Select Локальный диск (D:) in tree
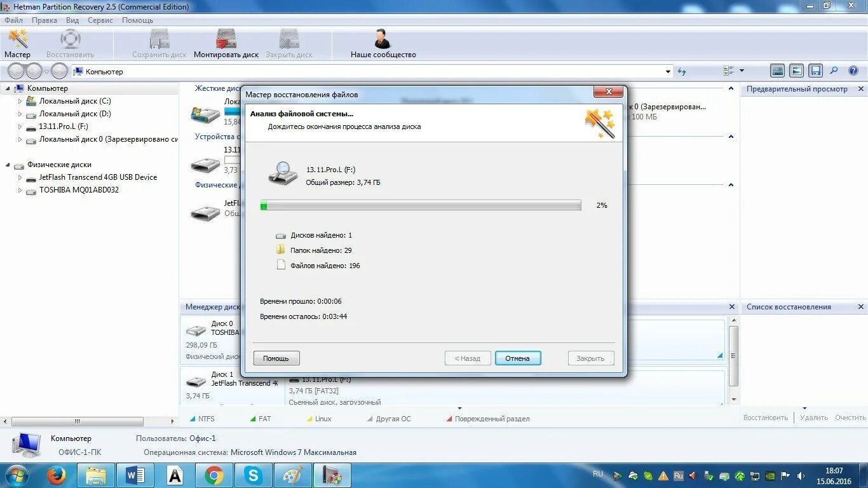Screen dimensions: 868x488 pos(75,114)
